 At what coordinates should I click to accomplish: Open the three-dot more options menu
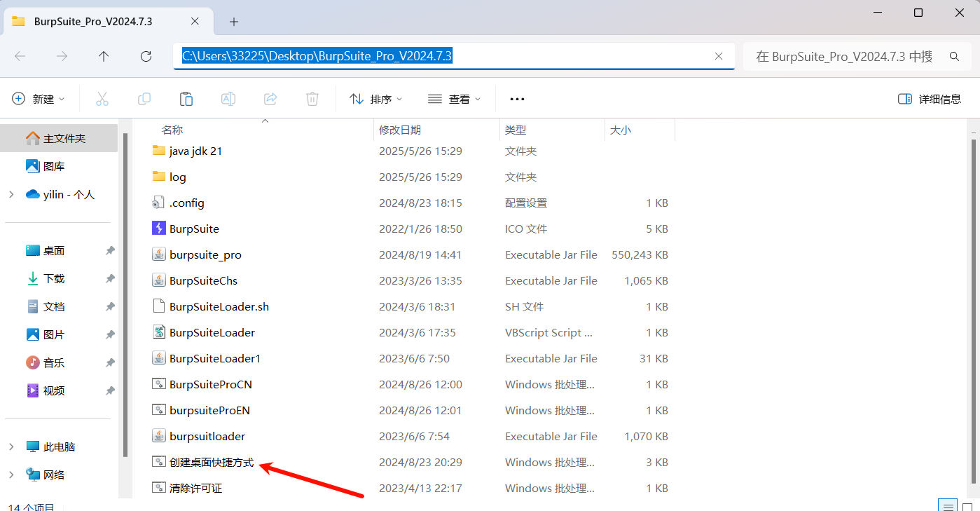pyautogui.click(x=517, y=99)
